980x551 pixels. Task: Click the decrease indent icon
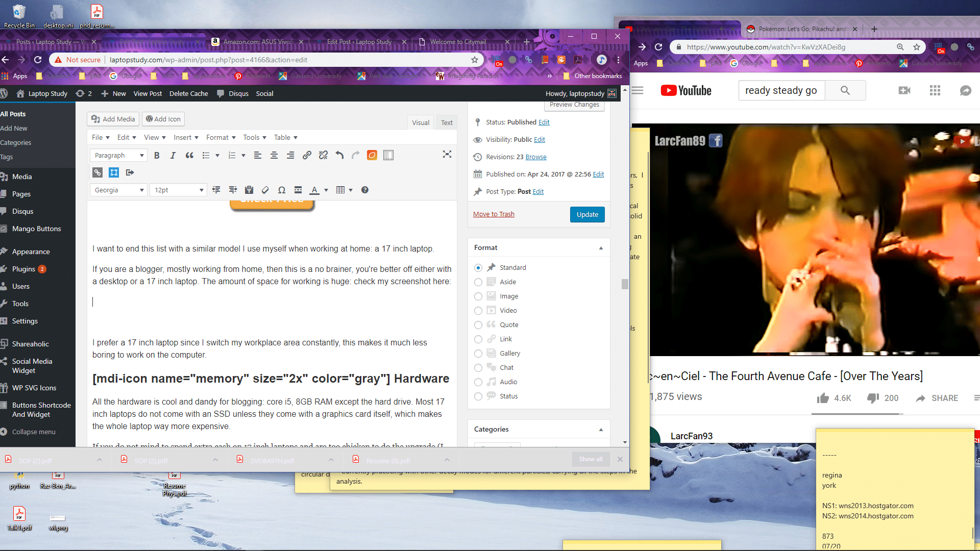pyautogui.click(x=216, y=190)
